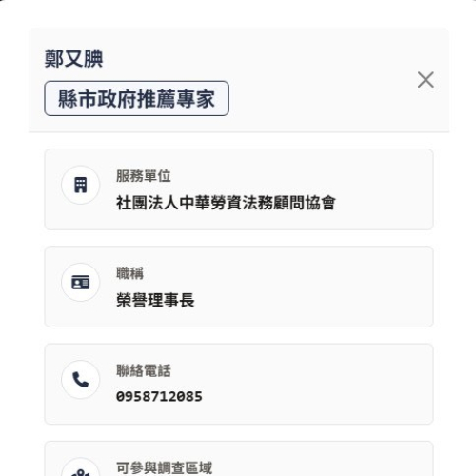Viewport: 476px width, 476px height.
Task: Click the 可參與調查區域 label
Action: pos(164,468)
